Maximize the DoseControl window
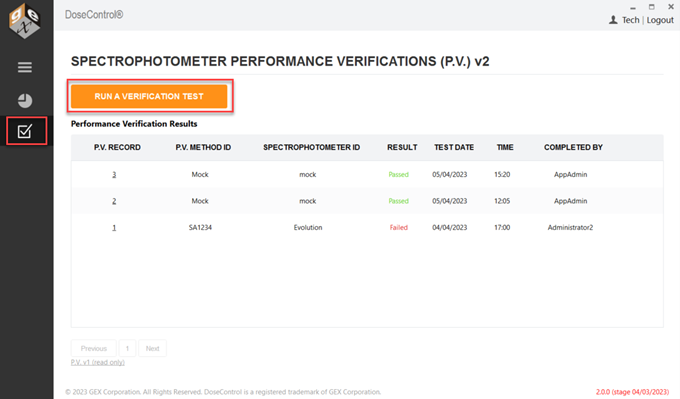The height and width of the screenshot is (399, 680). (651, 7)
